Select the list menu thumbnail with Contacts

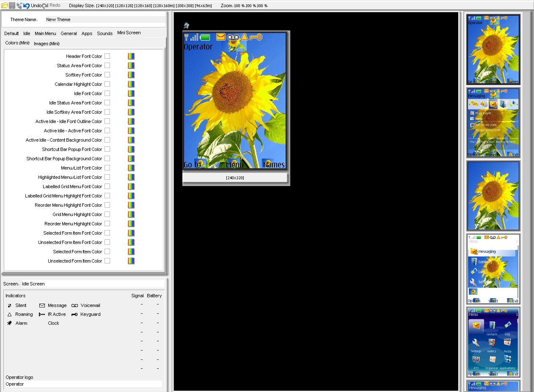tap(493, 269)
